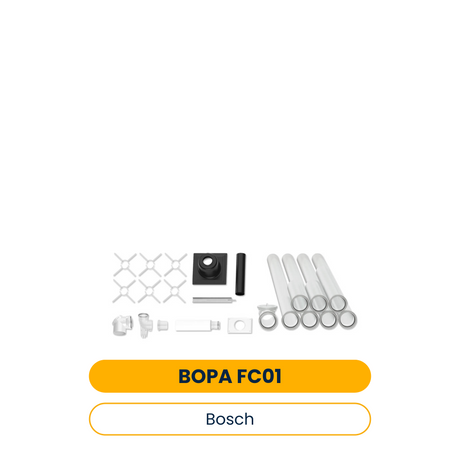Click the lower-left spacer cross above elbow
Screen dimensions: 460x460
[x=124, y=291]
